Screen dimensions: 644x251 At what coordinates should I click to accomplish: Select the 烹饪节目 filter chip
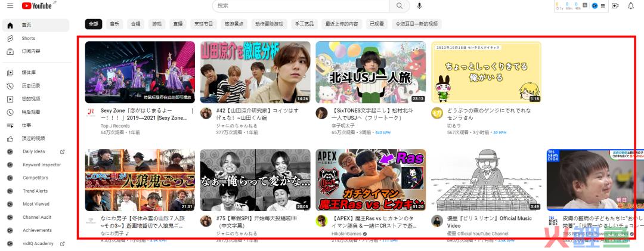(204, 24)
